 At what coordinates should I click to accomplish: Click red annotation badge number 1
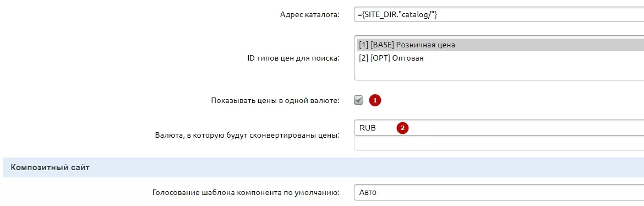coord(375,100)
